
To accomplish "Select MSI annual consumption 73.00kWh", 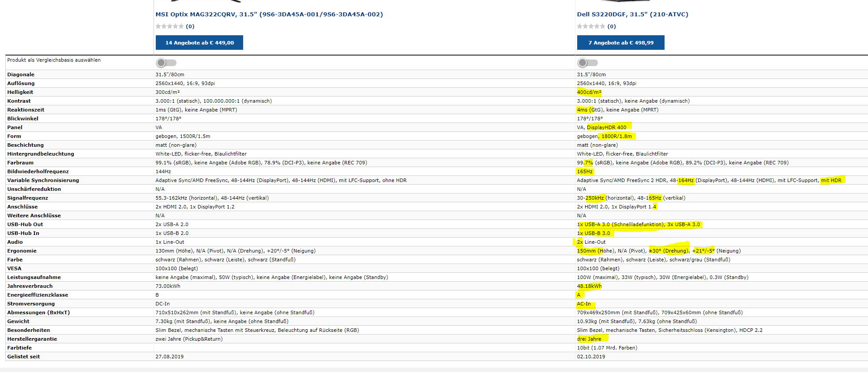I will pos(168,286).
